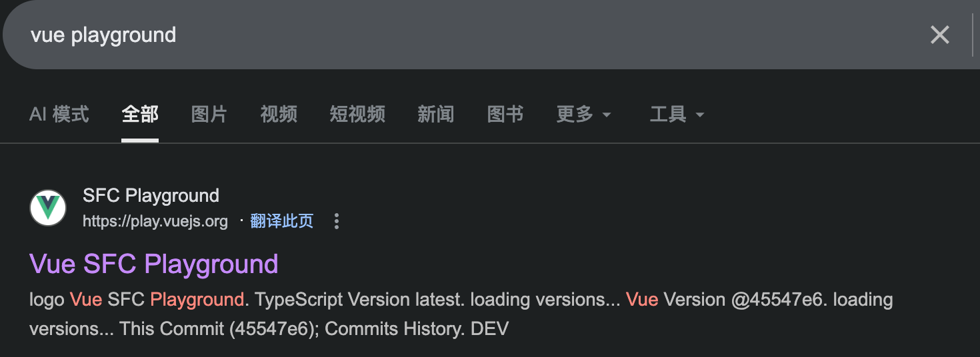This screenshot has width=980, height=357.
Task: Click the result snippet description text
Action: (461, 314)
